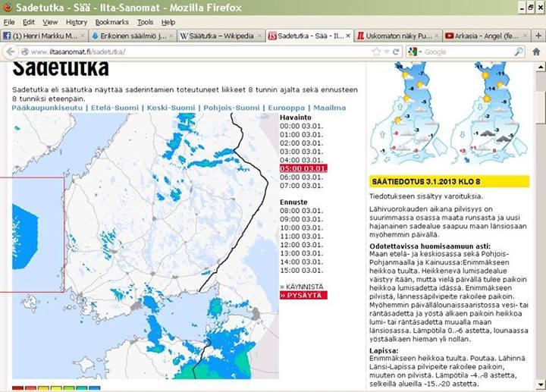546x392 pixels.
Task: Click the YouTube favicon on Arkasia tab
Action: pos(449,36)
